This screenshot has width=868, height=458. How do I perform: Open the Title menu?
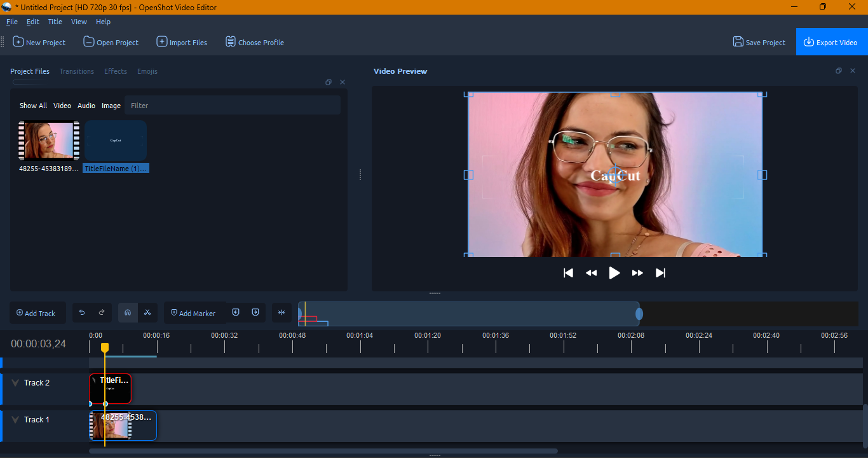pyautogui.click(x=55, y=21)
